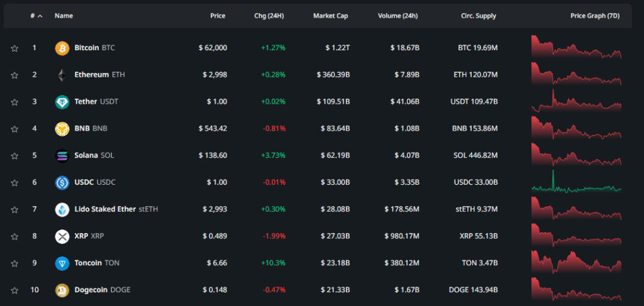Click the BNB yellow coin logo
The width and height of the screenshot is (644, 306).
click(62, 129)
